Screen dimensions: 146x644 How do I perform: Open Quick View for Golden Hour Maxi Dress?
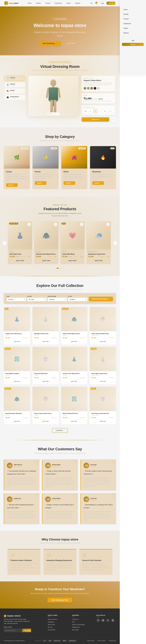tap(17, 341)
